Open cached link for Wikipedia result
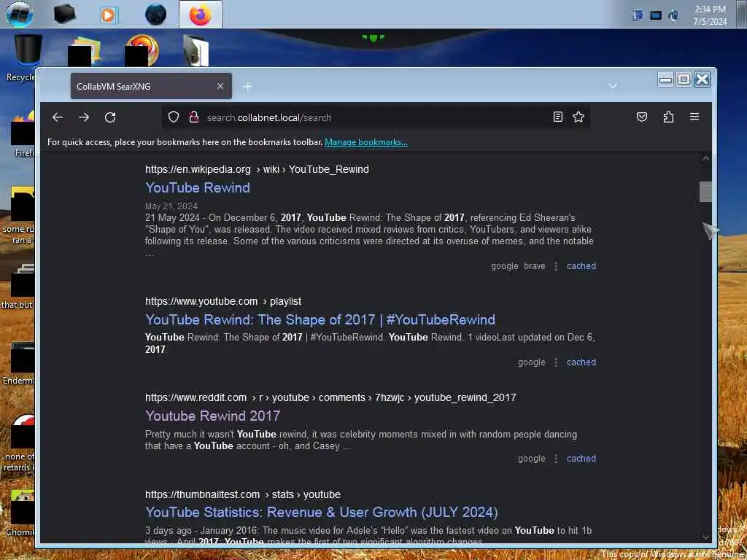Image resolution: width=747 pixels, height=560 pixels. point(581,266)
